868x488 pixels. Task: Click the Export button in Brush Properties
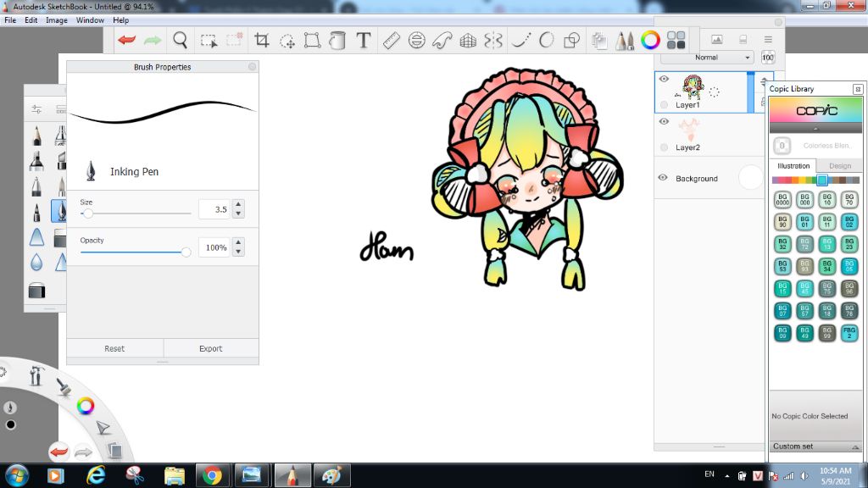tap(210, 348)
